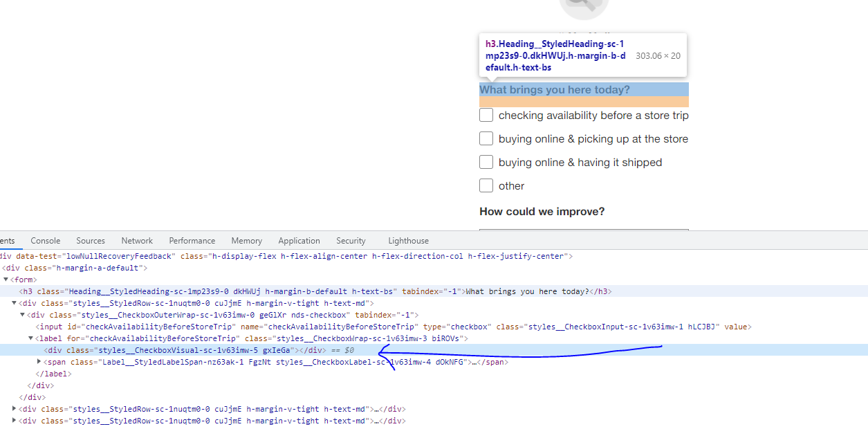Tick the 'other' checkbox
The height and width of the screenshot is (429, 868).
pos(486,185)
